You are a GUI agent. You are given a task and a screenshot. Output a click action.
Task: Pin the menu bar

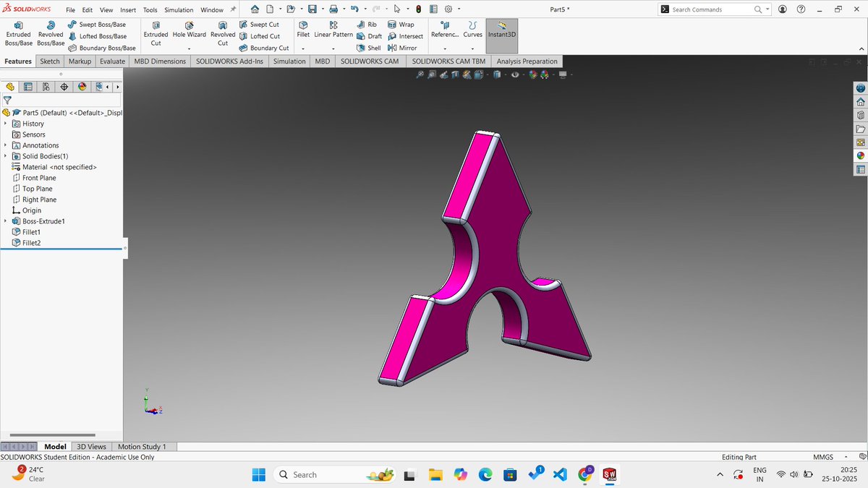pos(233,9)
